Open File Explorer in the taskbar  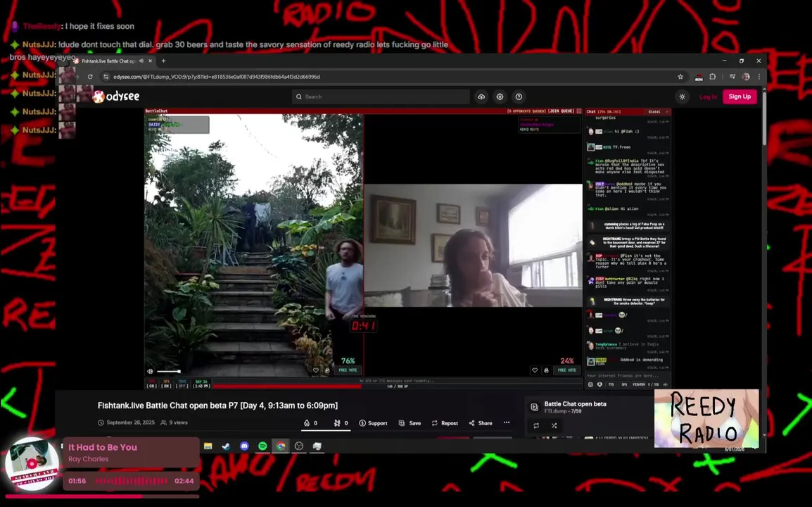(208, 446)
